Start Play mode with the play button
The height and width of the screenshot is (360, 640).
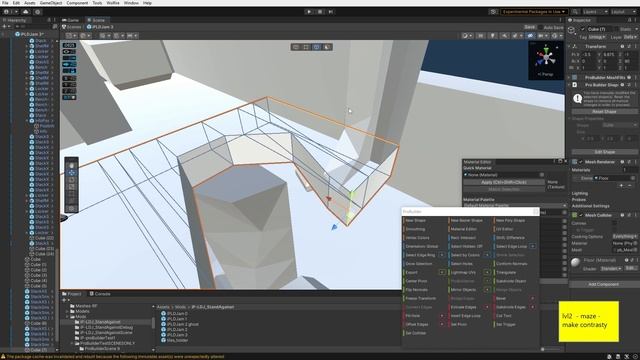(x=309, y=12)
